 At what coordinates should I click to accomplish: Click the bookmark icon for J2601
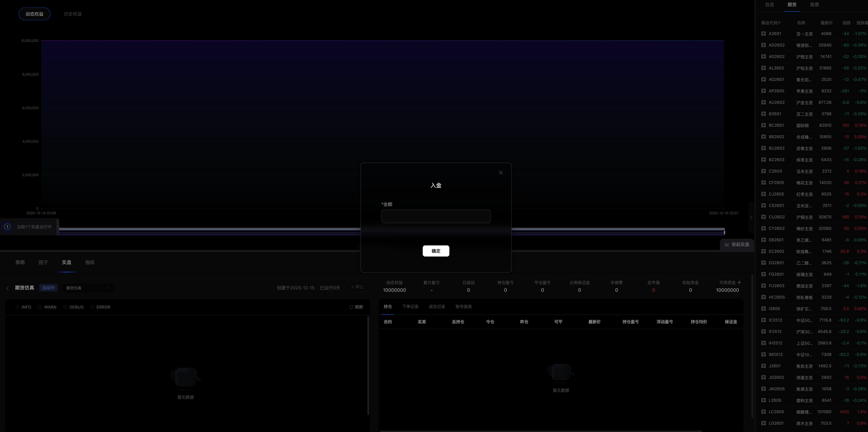click(x=763, y=366)
